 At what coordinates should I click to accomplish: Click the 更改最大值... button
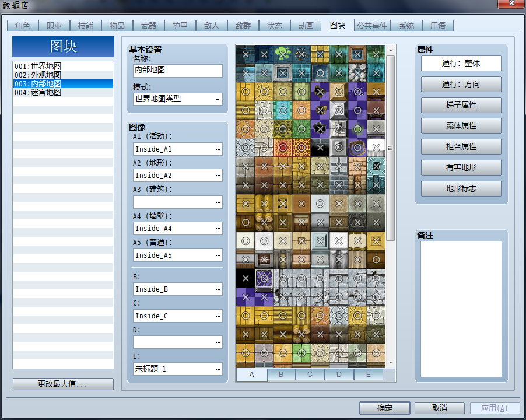tap(63, 384)
